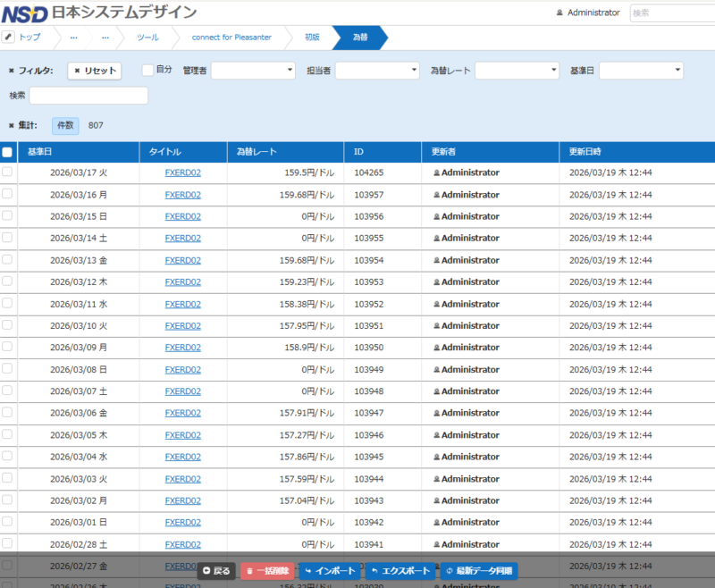Collapse the フィルタ section toggle icon

[11, 71]
